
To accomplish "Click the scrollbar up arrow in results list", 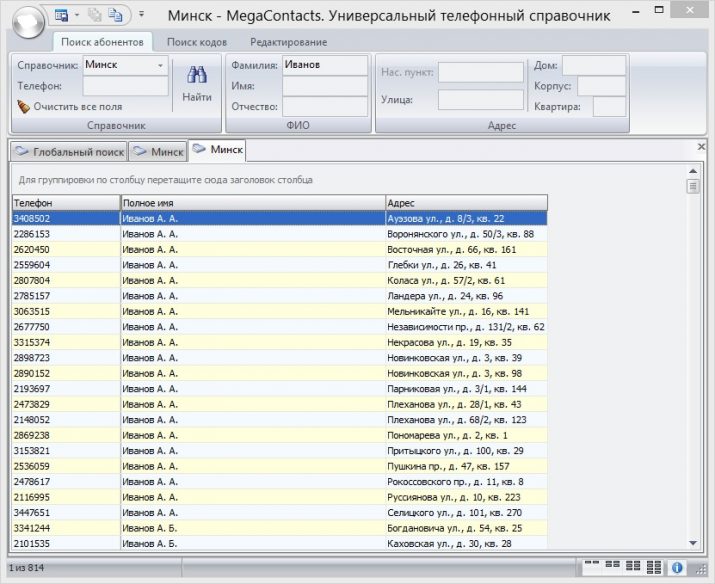I will 693,171.
